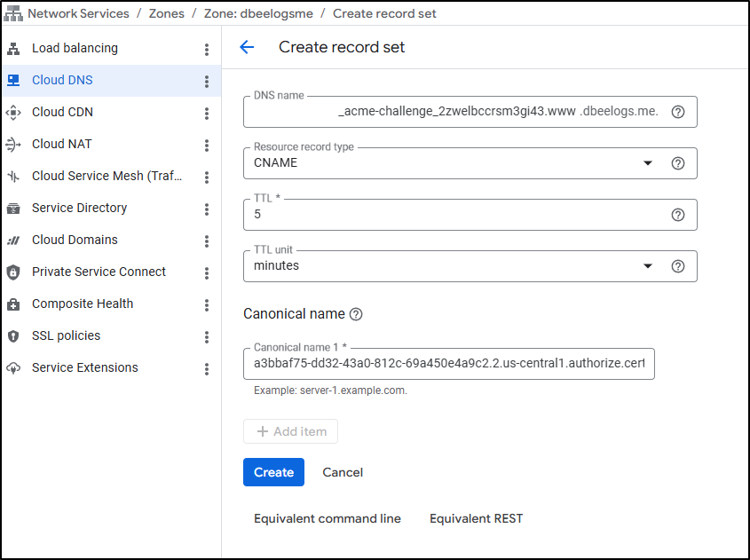Go to Private Service Connect
The height and width of the screenshot is (560, 750).
coord(99,272)
